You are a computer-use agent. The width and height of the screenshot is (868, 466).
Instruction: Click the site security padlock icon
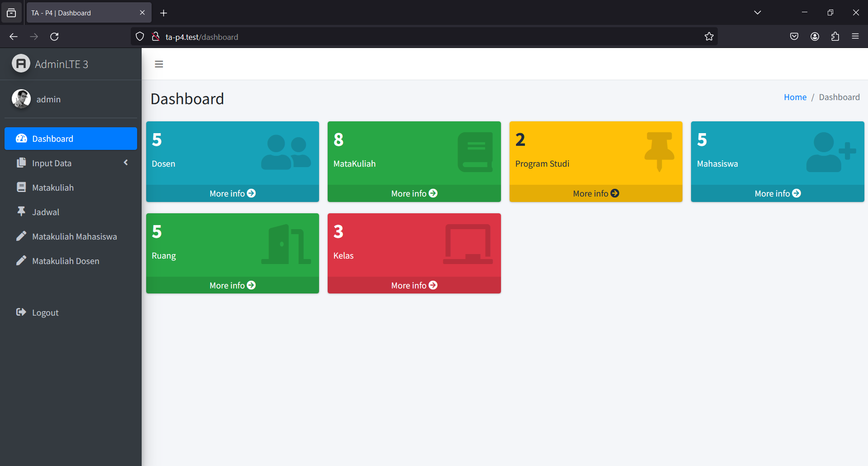pyautogui.click(x=156, y=37)
